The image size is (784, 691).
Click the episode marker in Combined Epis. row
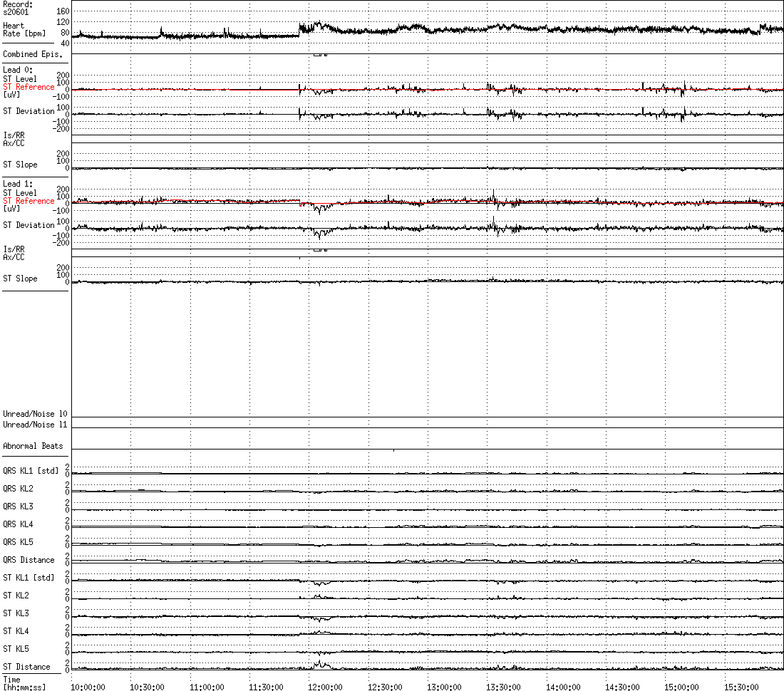click(x=320, y=55)
